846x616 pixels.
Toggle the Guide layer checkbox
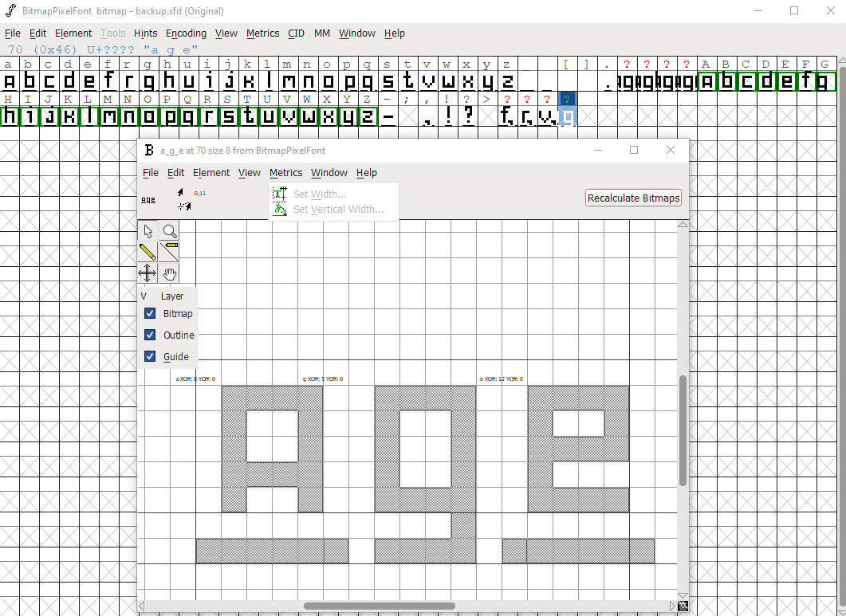pyautogui.click(x=149, y=356)
